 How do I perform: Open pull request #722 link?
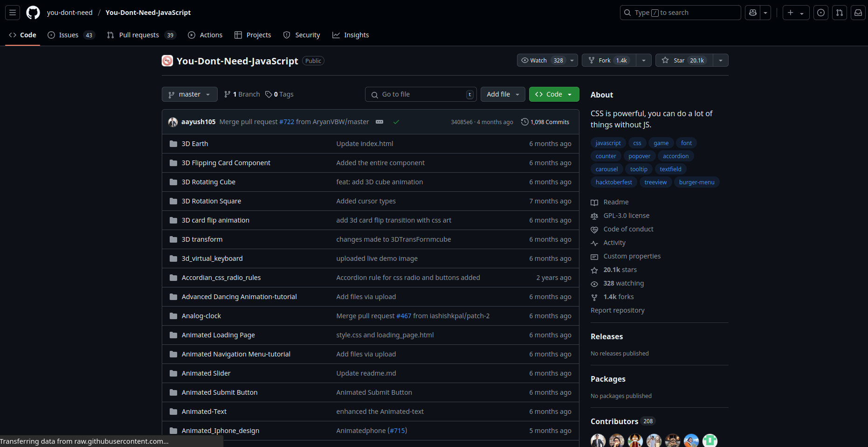(287, 122)
